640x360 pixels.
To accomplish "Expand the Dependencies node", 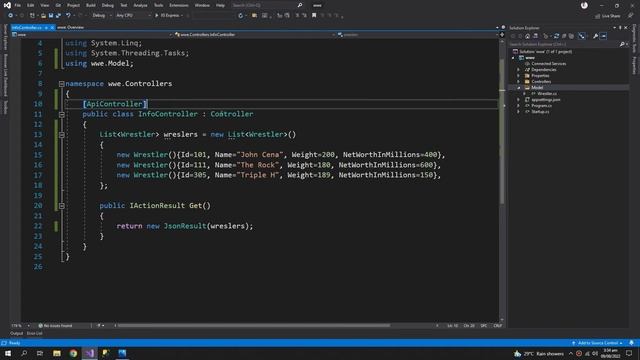I will pos(519,70).
